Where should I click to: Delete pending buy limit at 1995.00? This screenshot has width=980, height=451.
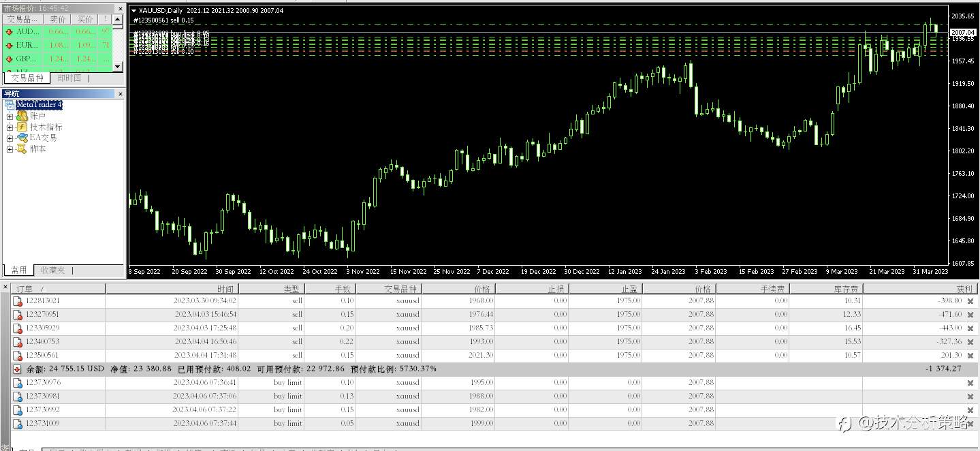(x=970, y=382)
